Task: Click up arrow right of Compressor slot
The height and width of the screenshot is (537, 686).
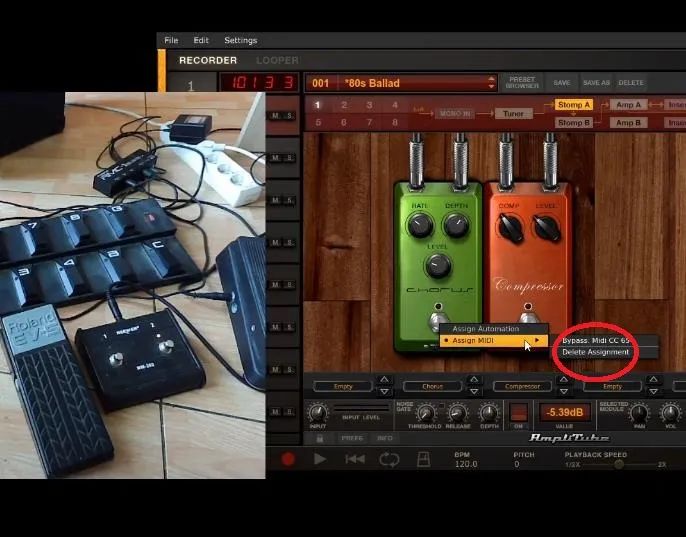Action: click(x=564, y=379)
